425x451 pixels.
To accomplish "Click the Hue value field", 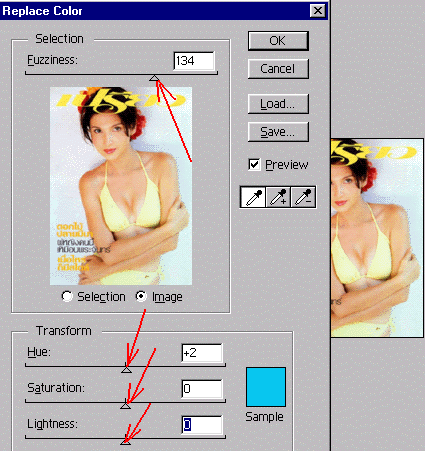I will point(202,353).
